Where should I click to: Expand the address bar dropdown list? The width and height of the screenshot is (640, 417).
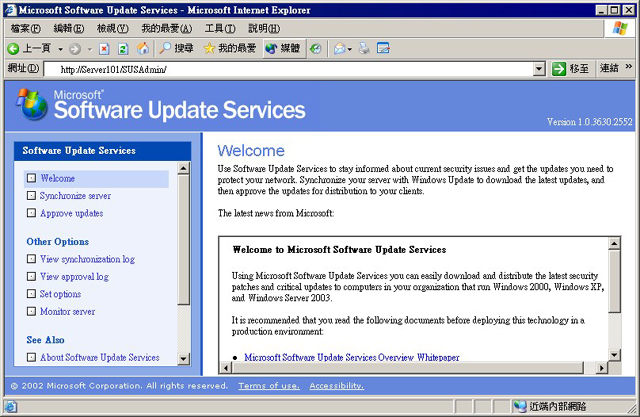(x=539, y=69)
